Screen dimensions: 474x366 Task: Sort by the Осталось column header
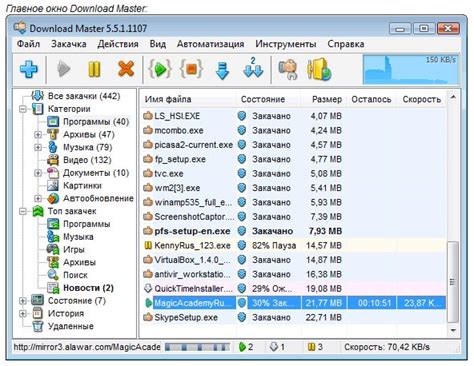pos(371,99)
